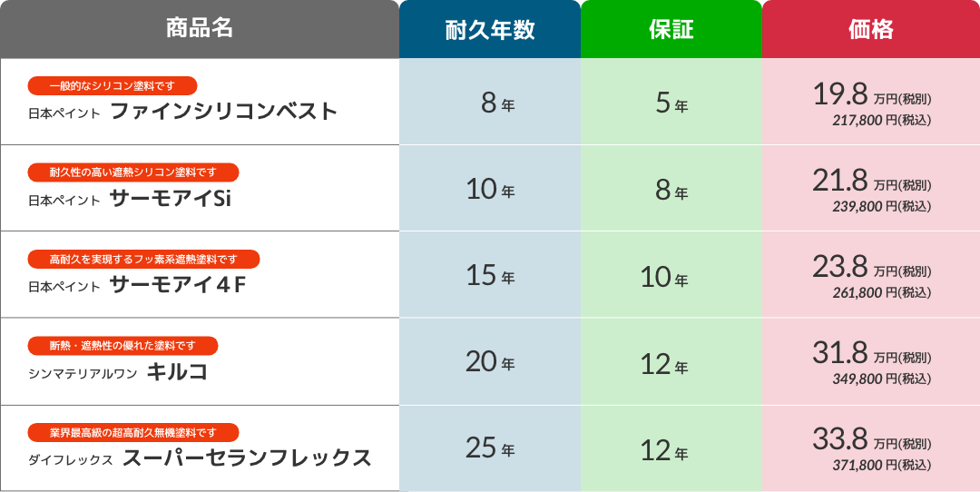Open the サーモアイ4F product name
The height and width of the screenshot is (492, 980).
tap(178, 285)
